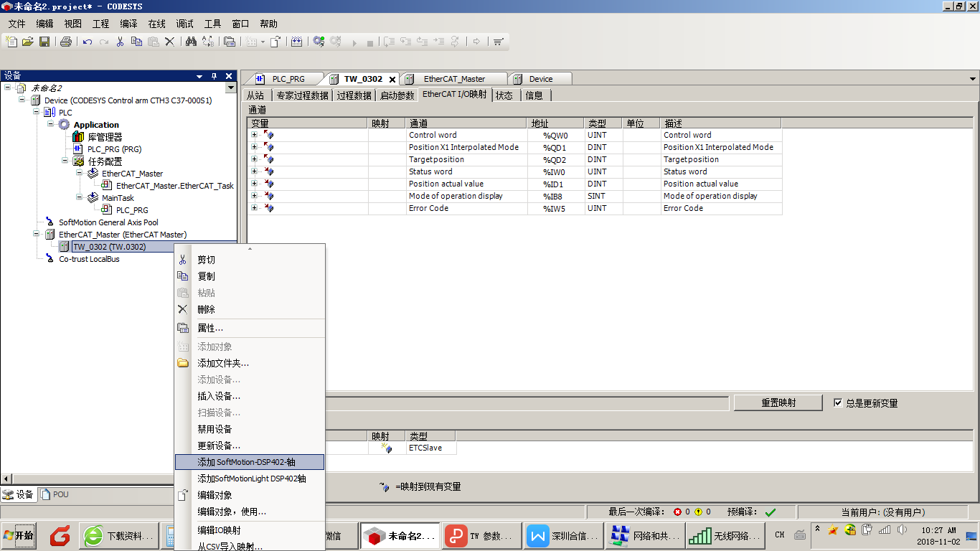Print using the printer toolbar icon

[66, 42]
